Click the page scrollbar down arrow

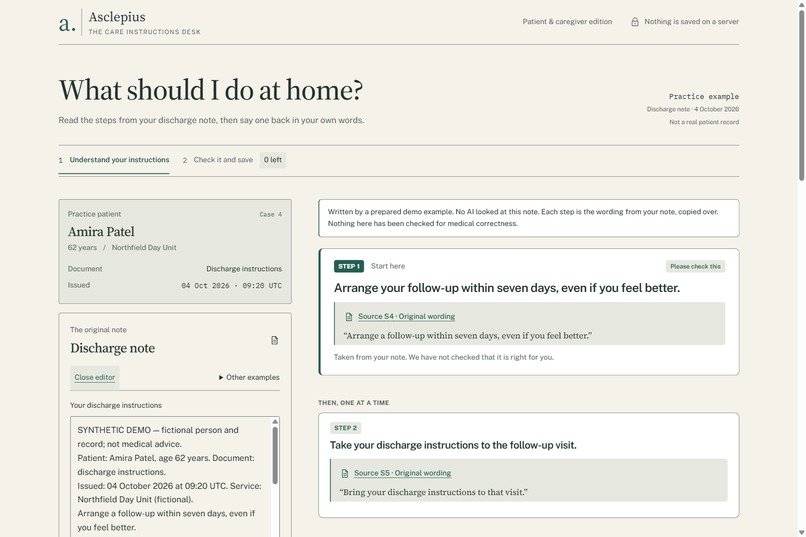point(801,532)
